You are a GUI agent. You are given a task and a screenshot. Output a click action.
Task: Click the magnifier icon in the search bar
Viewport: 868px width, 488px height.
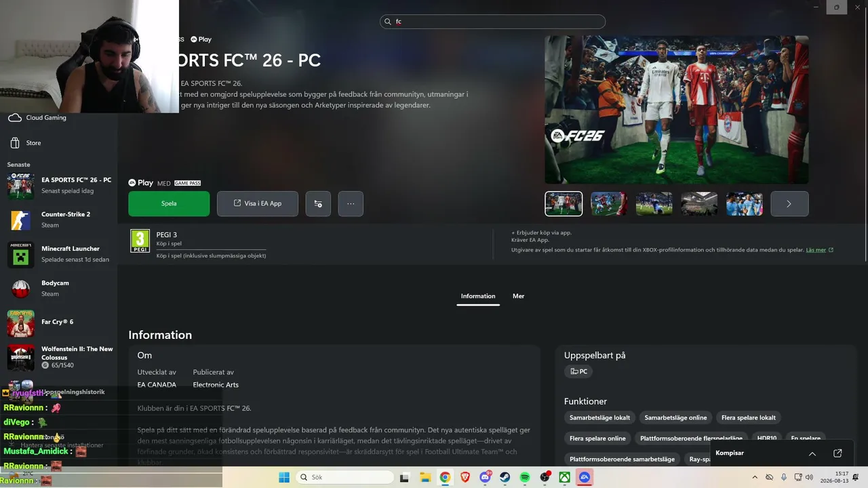coord(389,22)
